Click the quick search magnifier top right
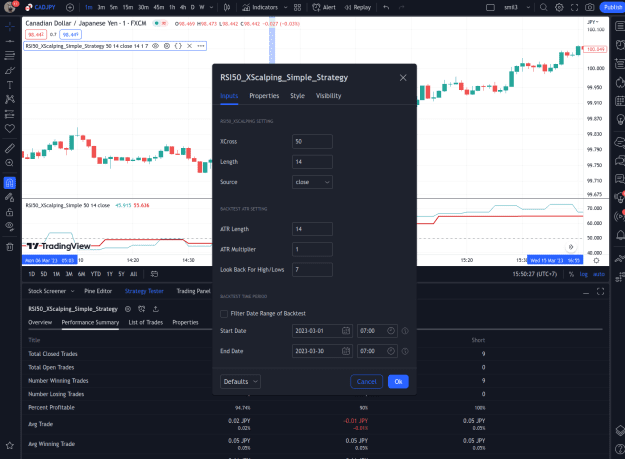This screenshot has height=459, width=625. click(543, 7)
